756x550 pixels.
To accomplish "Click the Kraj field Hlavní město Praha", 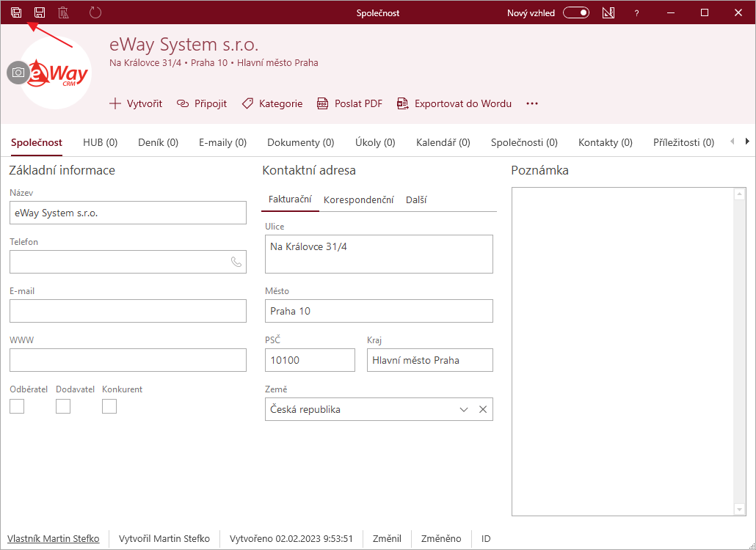I will pyautogui.click(x=430, y=360).
